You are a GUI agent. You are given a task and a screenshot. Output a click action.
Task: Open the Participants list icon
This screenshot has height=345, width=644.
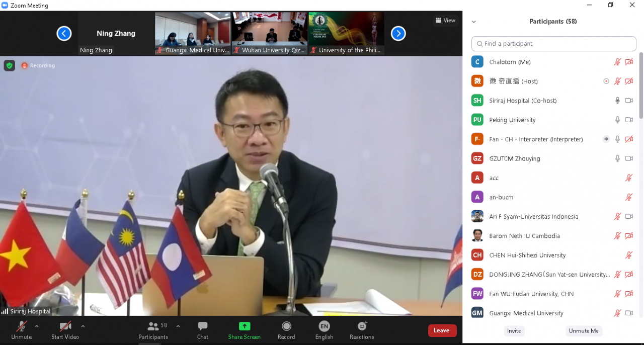(x=153, y=327)
